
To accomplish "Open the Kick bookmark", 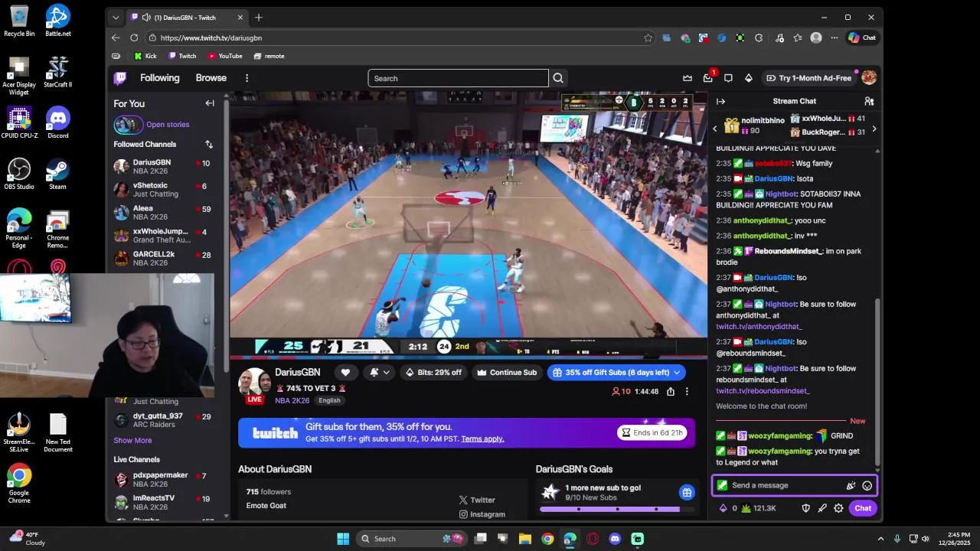I will pyautogui.click(x=145, y=56).
